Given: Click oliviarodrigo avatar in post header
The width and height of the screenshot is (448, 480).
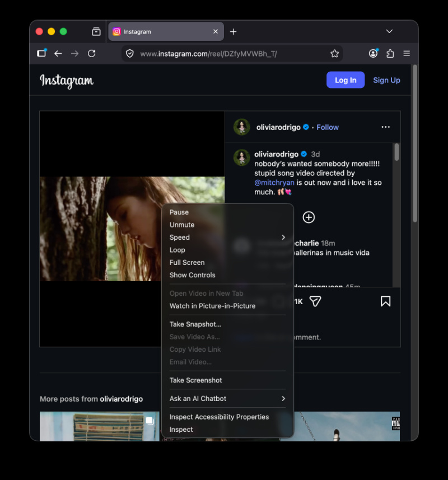Looking at the screenshot, I should coord(242,127).
